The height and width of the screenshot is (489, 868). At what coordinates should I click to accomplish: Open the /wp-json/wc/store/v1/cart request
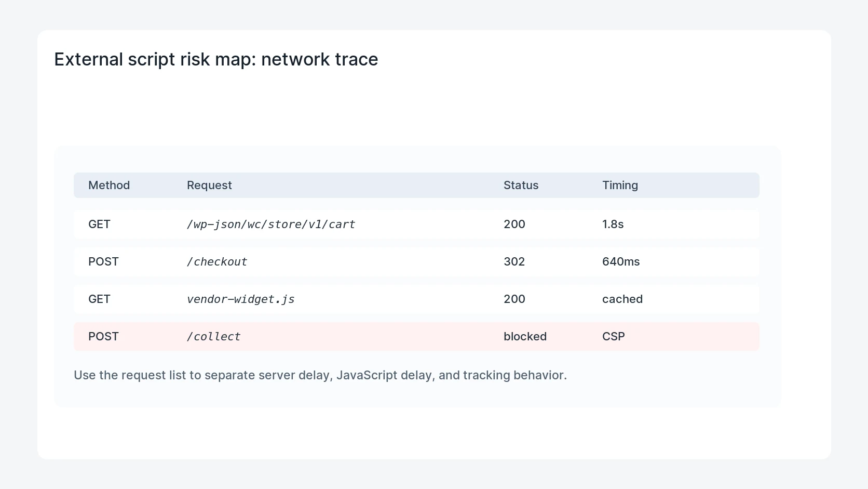(271, 224)
